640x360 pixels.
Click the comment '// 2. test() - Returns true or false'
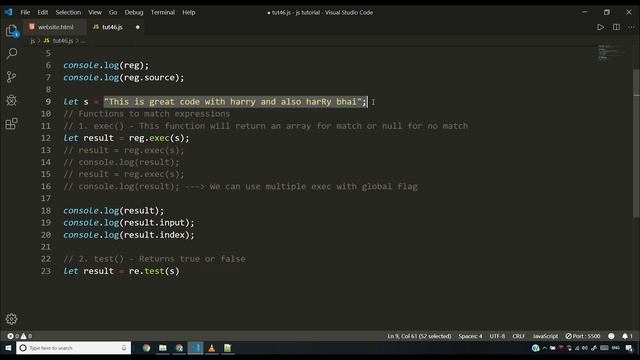[155, 259]
